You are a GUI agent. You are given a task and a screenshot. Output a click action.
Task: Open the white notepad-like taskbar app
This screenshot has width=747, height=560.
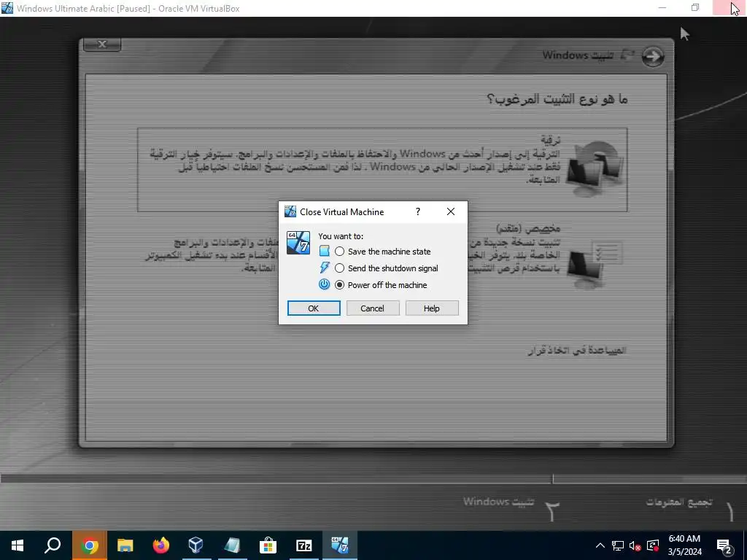click(232, 545)
